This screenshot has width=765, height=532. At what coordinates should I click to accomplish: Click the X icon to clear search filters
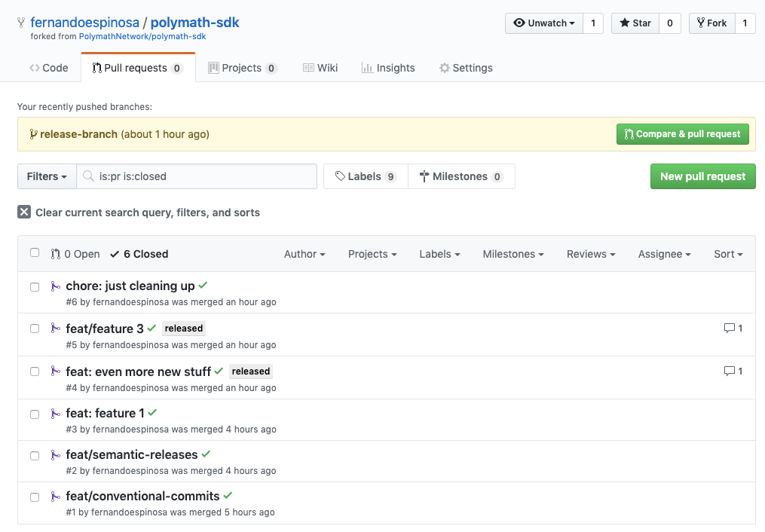click(x=24, y=212)
